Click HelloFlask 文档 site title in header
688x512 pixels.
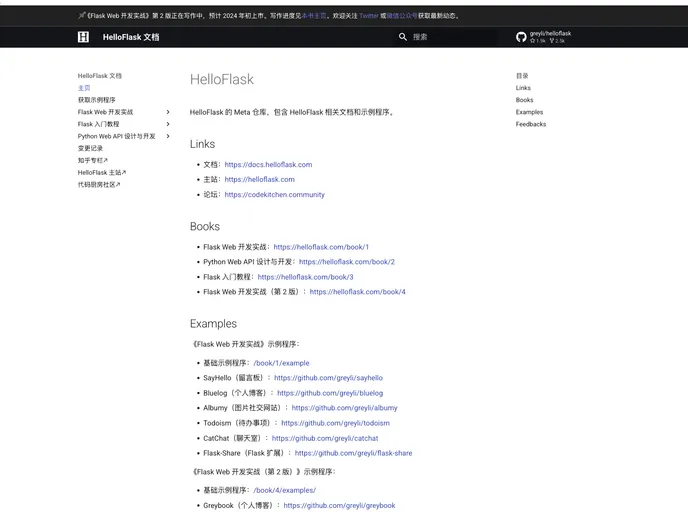point(131,37)
